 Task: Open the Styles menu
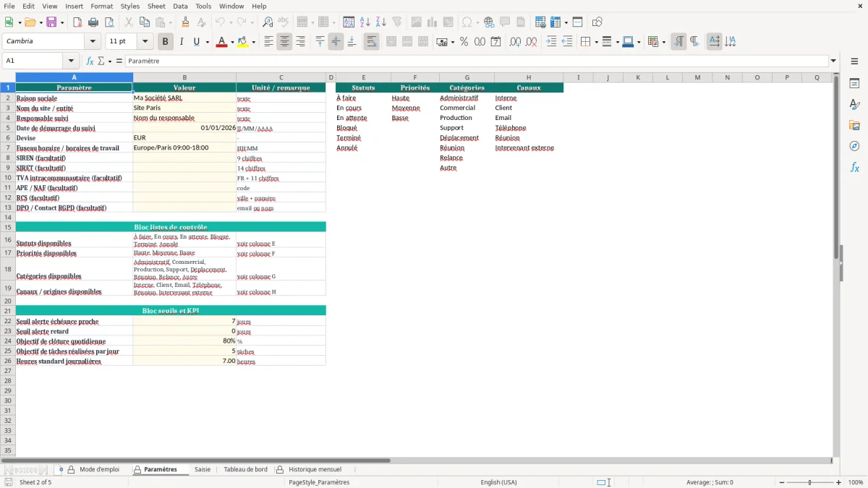coord(130,6)
